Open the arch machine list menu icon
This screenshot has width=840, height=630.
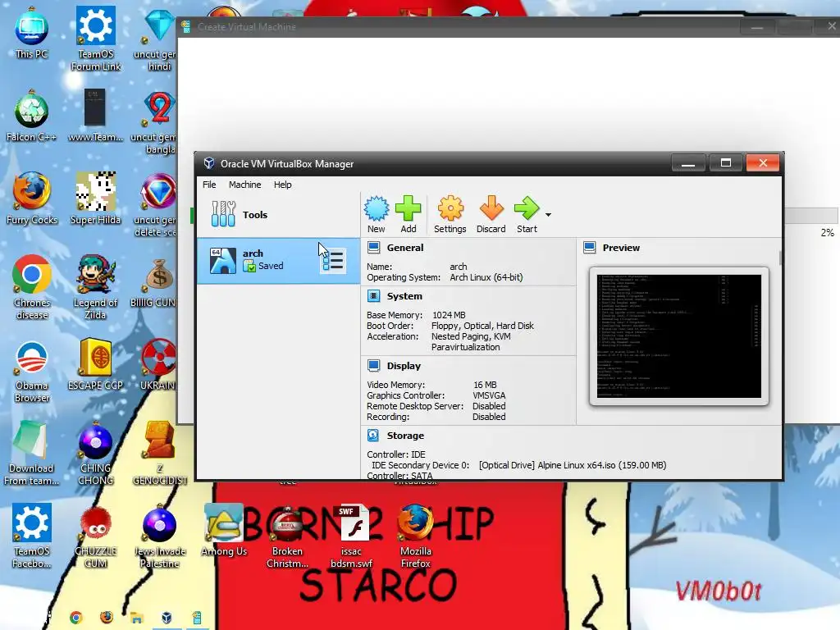coord(333,261)
